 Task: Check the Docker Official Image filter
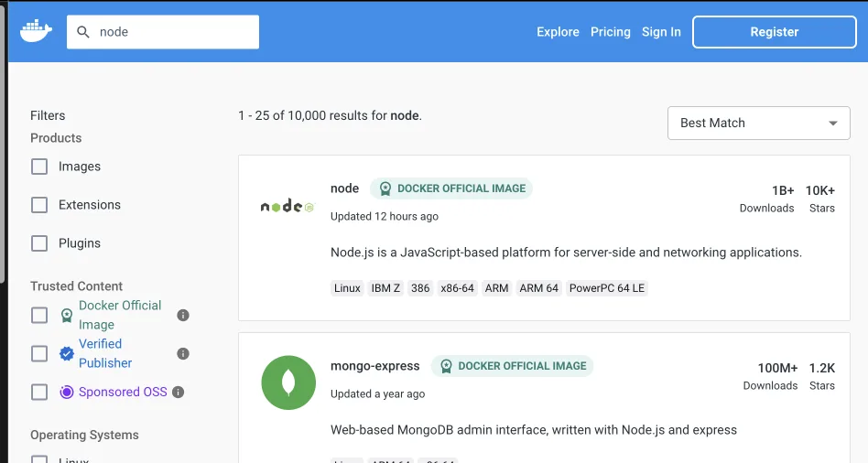tap(39, 316)
